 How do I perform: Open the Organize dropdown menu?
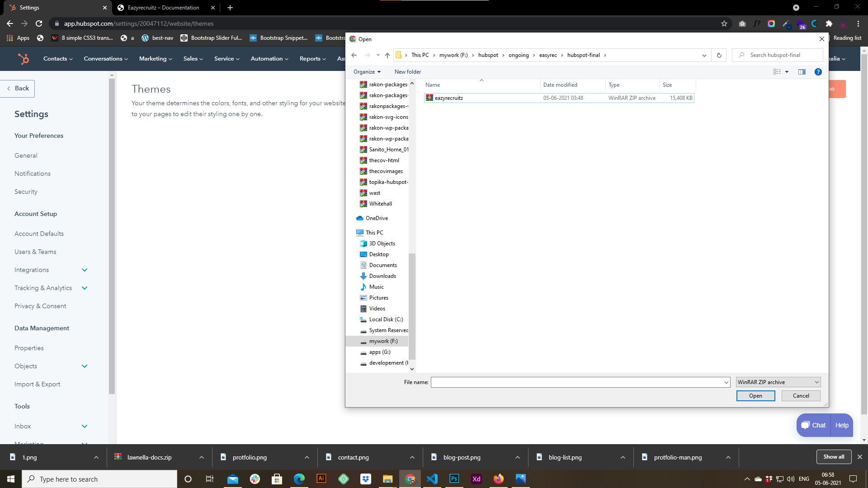[367, 72]
